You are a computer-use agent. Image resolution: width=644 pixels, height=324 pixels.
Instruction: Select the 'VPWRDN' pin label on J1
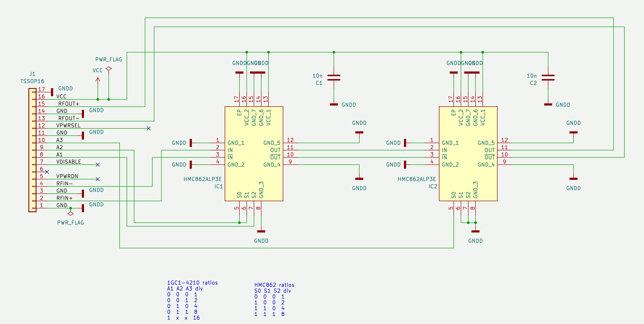(x=67, y=176)
